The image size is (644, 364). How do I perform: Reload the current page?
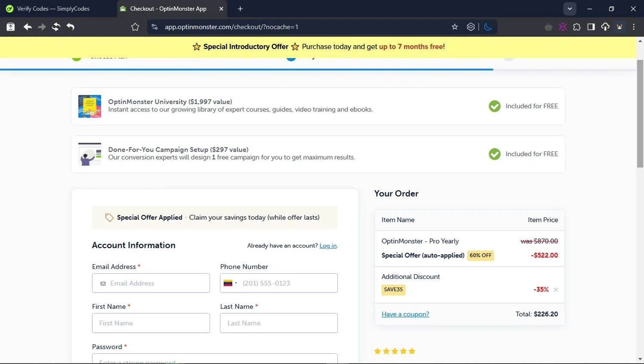pyautogui.click(x=56, y=27)
